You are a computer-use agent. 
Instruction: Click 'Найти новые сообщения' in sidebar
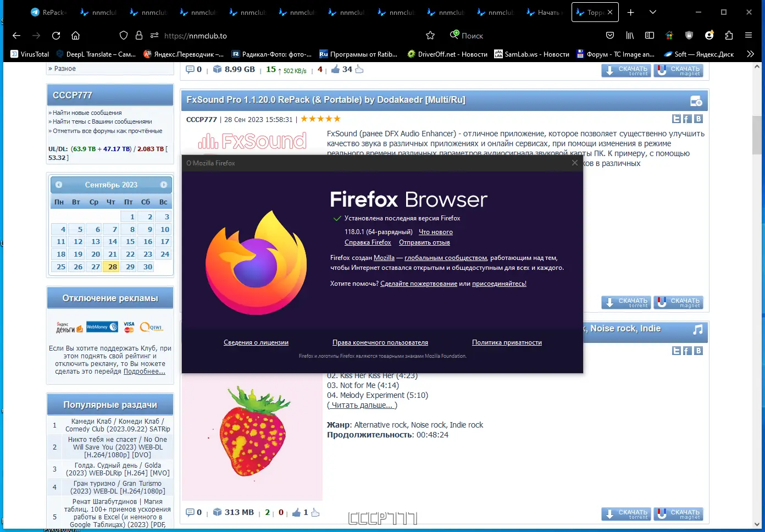(x=87, y=113)
